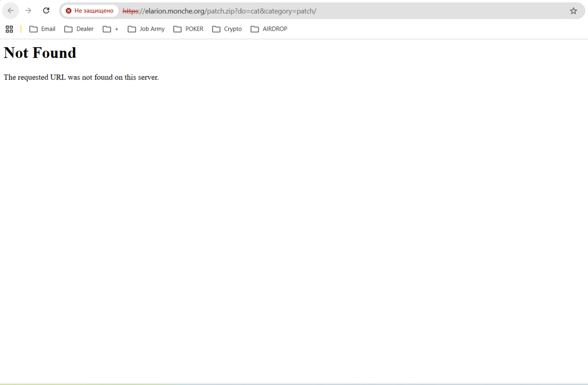Click the elarion.monche.org domain in the URL
The height and width of the screenshot is (385, 588).
(x=174, y=11)
